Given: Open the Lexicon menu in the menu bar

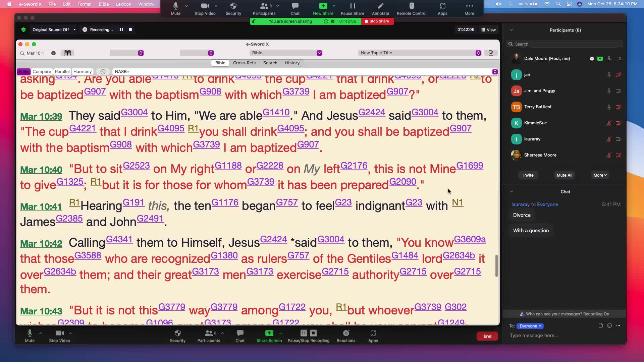Looking at the screenshot, I should point(123,4).
